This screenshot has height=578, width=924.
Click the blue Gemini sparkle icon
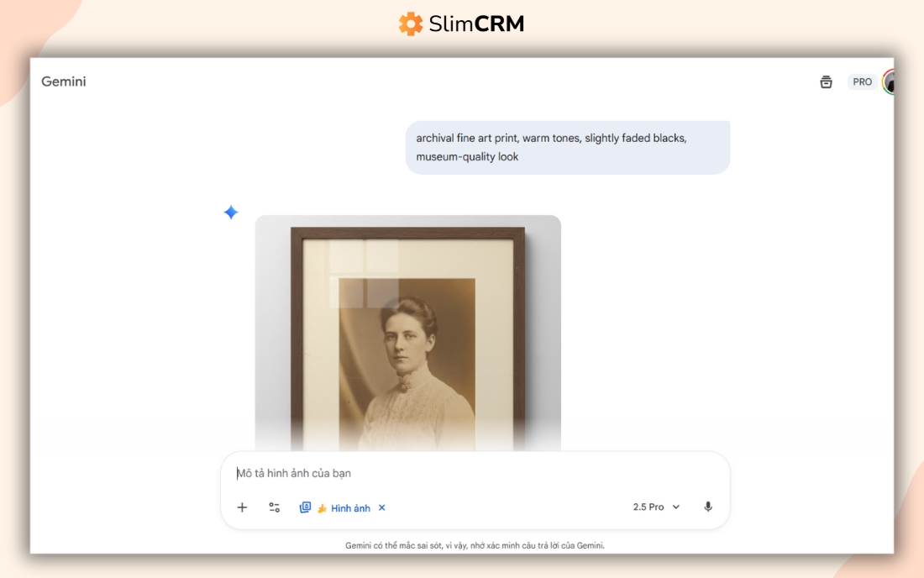coord(231,212)
